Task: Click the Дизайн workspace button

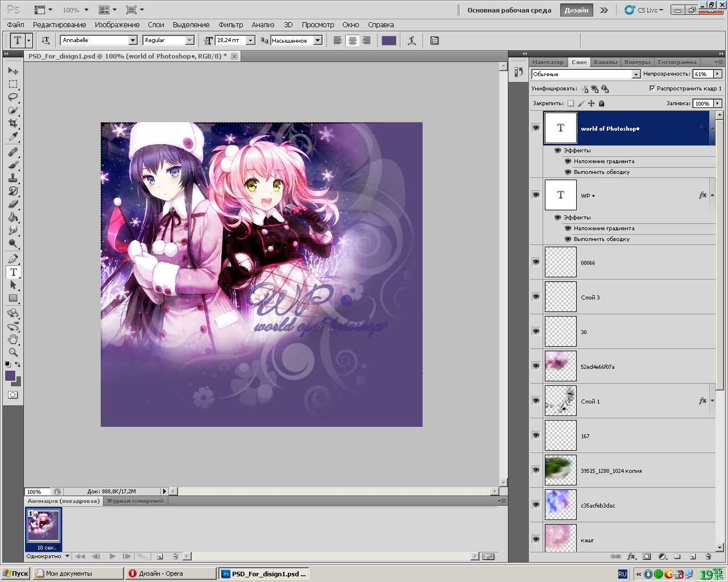Action: [x=576, y=10]
